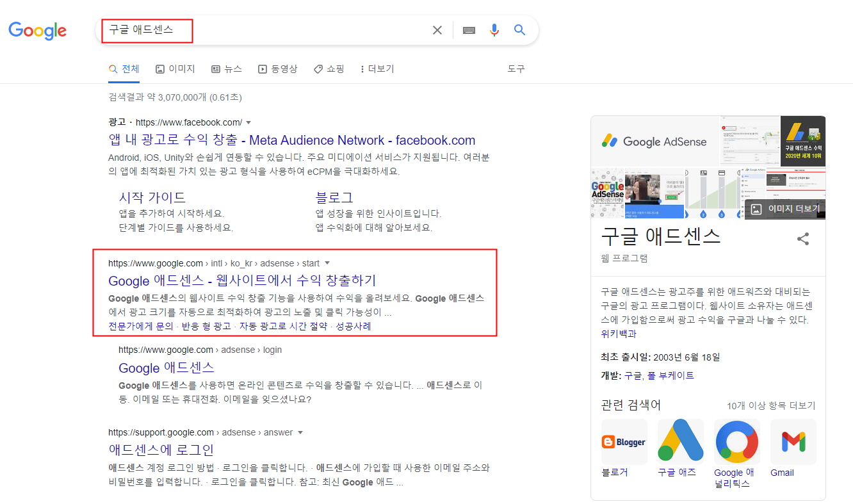Open the on-screen keyboard in search bar

468,29
